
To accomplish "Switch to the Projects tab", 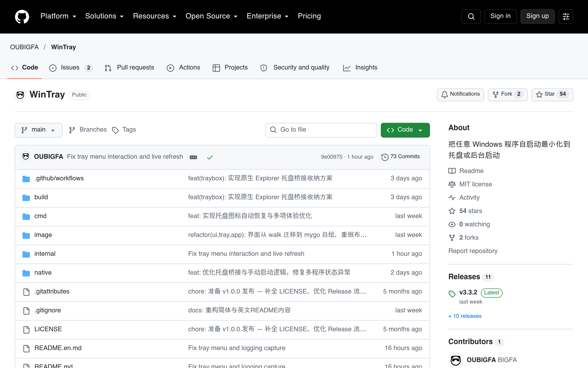I will point(230,68).
